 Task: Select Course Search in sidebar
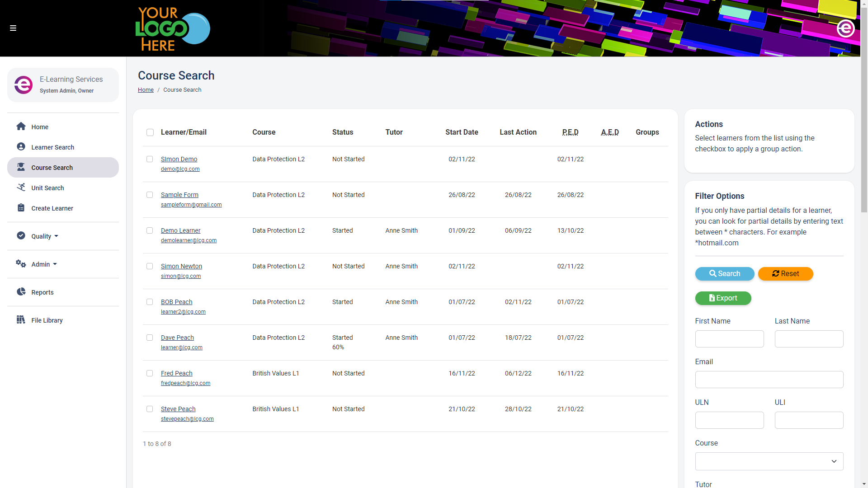click(x=63, y=167)
